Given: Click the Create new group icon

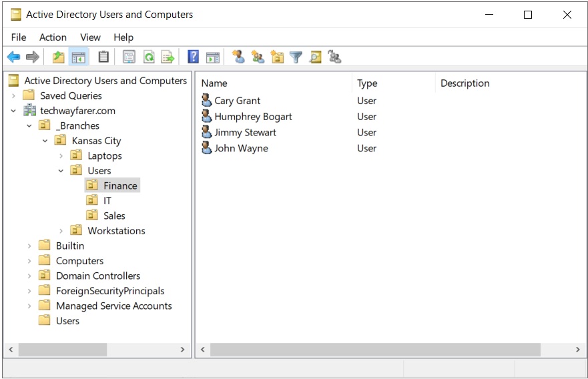Looking at the screenshot, I should (x=258, y=57).
